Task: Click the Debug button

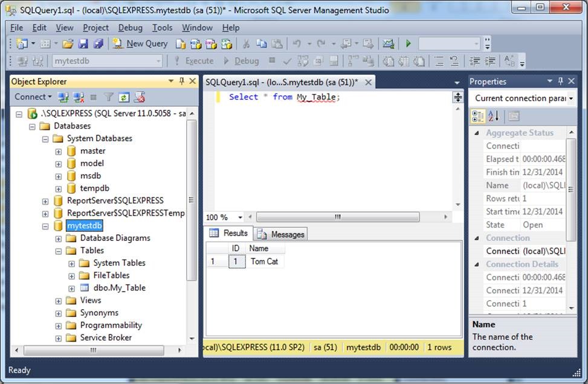Action: (241, 61)
